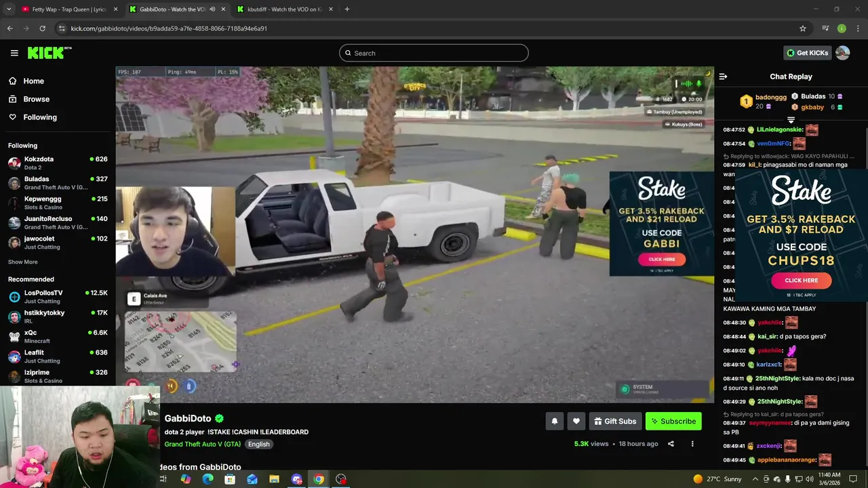This screenshot has height=488, width=868.
Task: Show hidden system tray icons chevron
Action: point(755,479)
